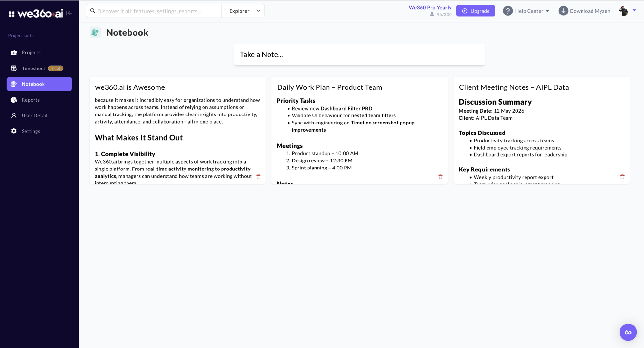Click 'Client: AIPL Data Team' line
The width and height of the screenshot is (644, 348).
tap(486, 118)
